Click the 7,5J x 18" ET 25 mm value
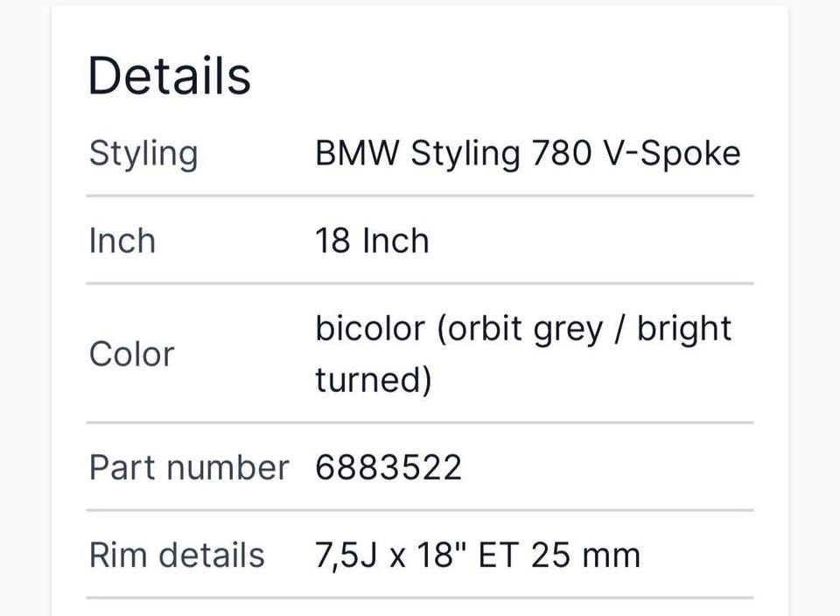 pyautogui.click(x=478, y=555)
